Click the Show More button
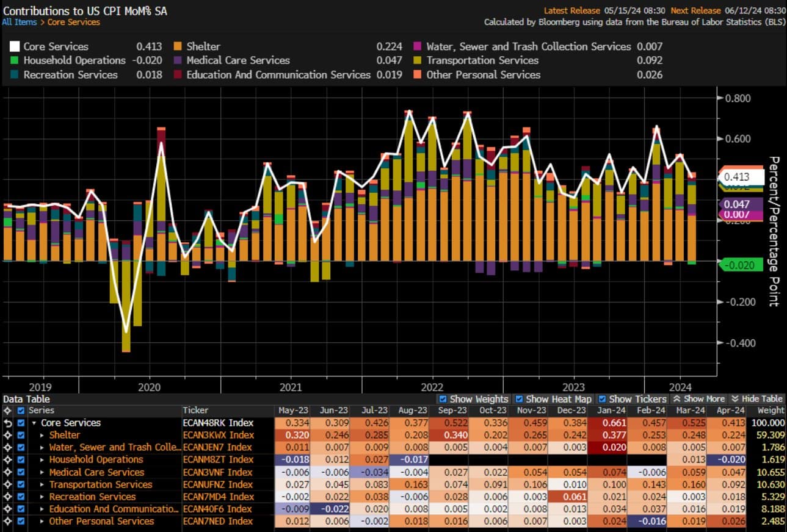This screenshot has width=787, height=532. click(698, 399)
